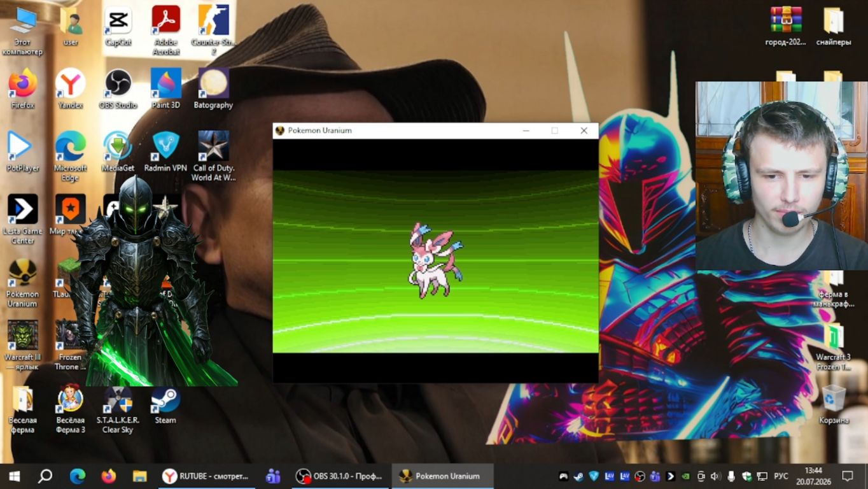
Task: Select the город-202... archive on the desktop
Action: tap(786, 26)
